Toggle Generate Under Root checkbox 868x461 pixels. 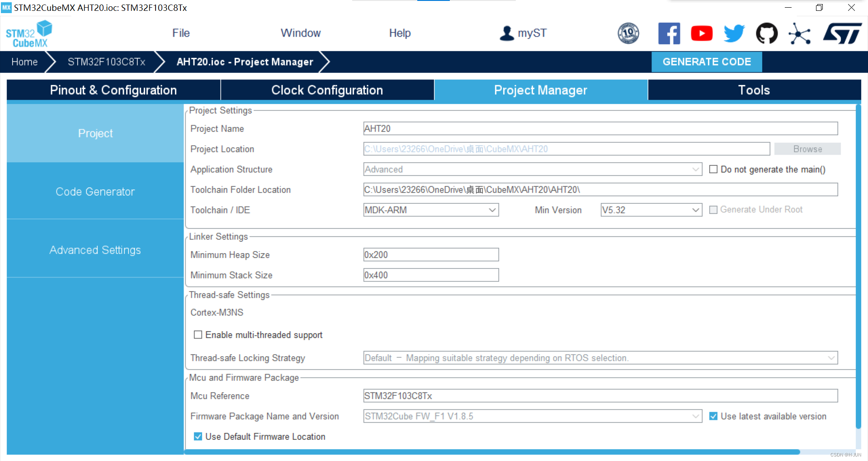tap(713, 210)
